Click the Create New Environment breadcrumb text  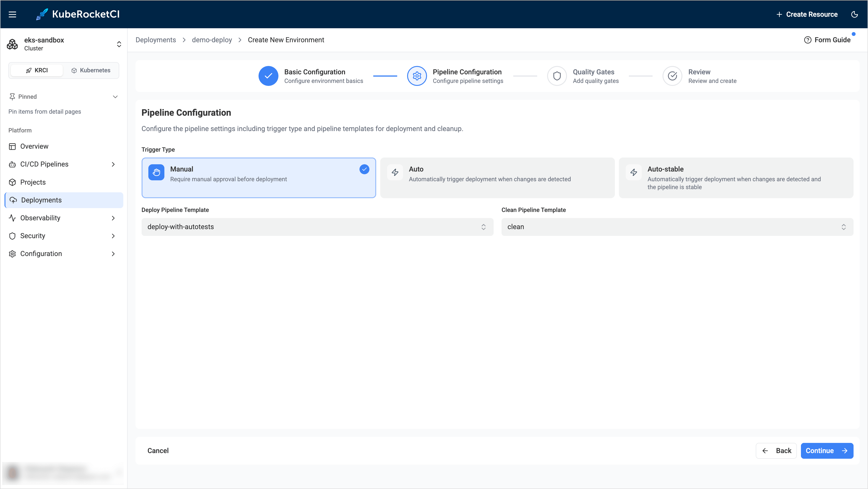click(286, 40)
